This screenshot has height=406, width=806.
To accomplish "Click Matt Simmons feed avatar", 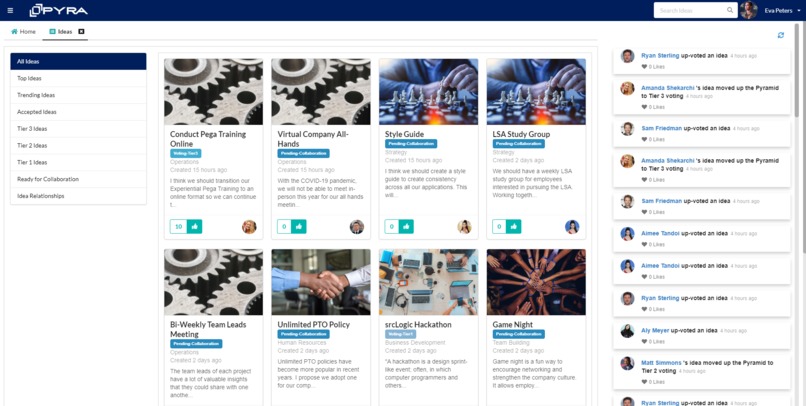I will (x=627, y=363).
